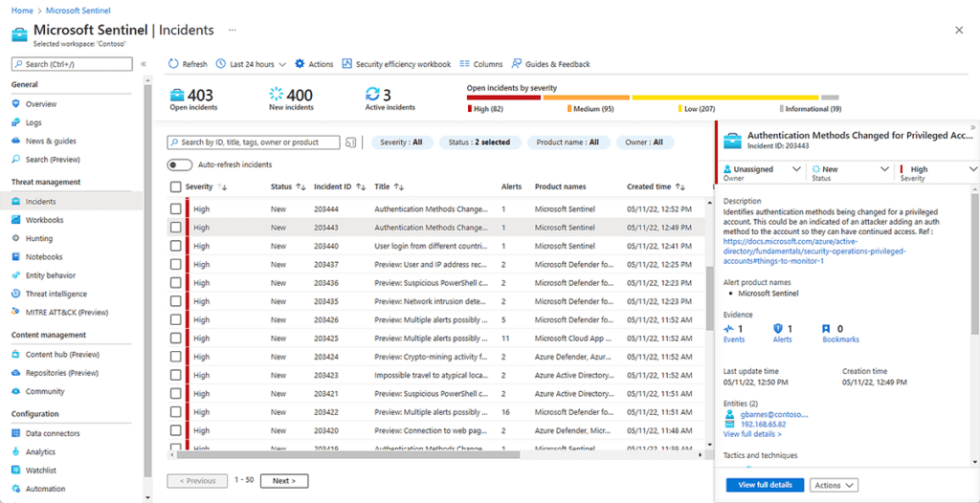Tick the select-all checkbox in table header
The height and width of the screenshot is (503, 980).
(176, 186)
